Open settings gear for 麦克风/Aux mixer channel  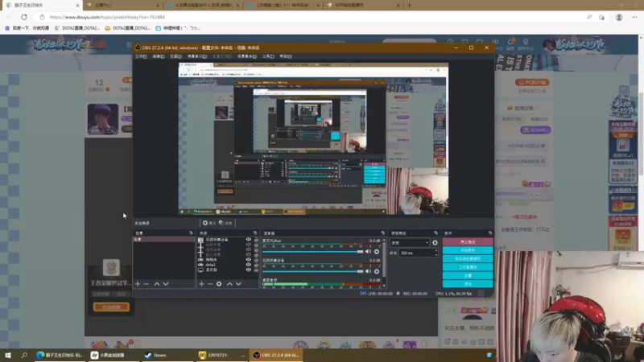377,252
